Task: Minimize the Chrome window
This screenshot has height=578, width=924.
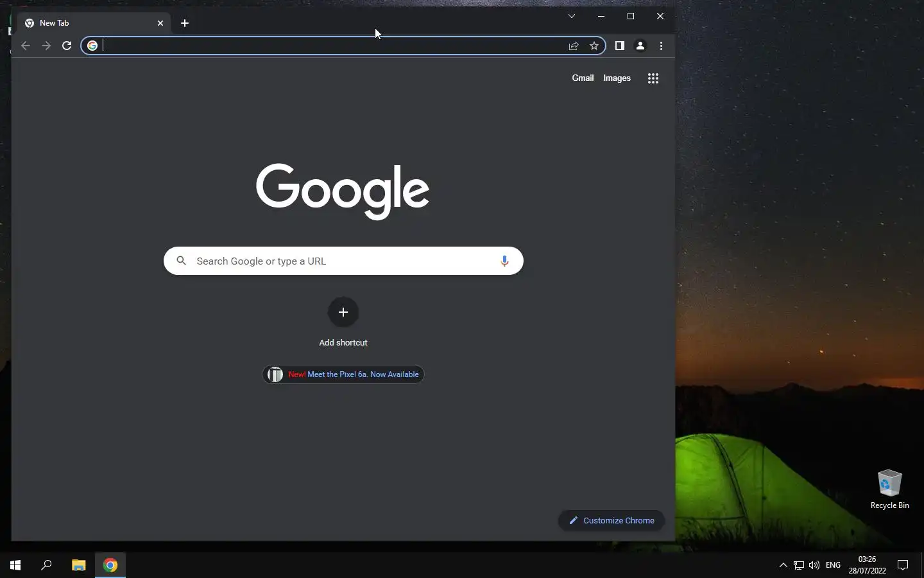Action: point(601,16)
